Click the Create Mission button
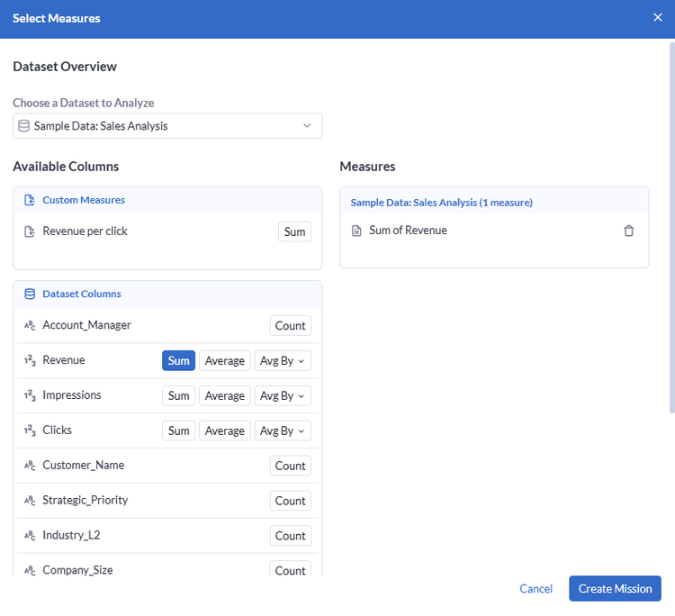This screenshot has height=616, width=675. pyautogui.click(x=615, y=589)
